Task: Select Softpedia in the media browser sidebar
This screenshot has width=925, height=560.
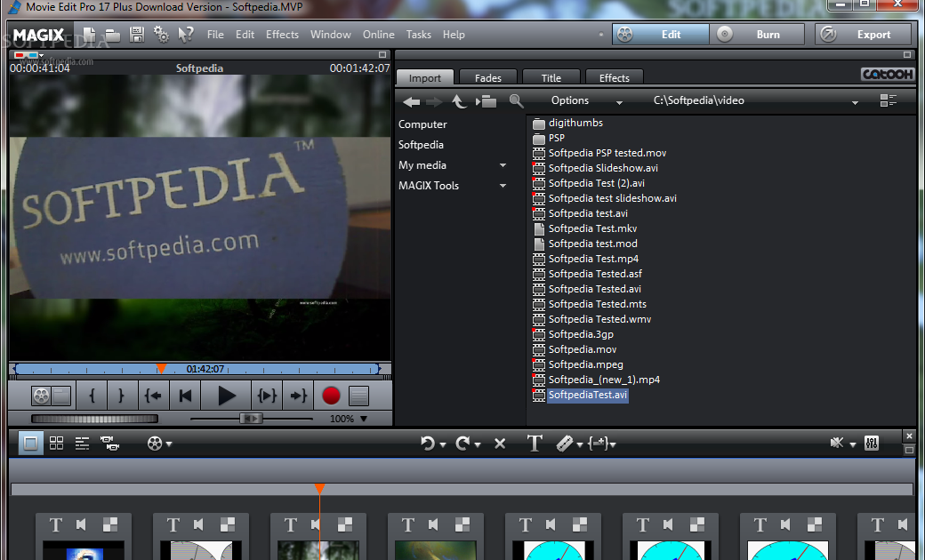Action: tap(421, 145)
